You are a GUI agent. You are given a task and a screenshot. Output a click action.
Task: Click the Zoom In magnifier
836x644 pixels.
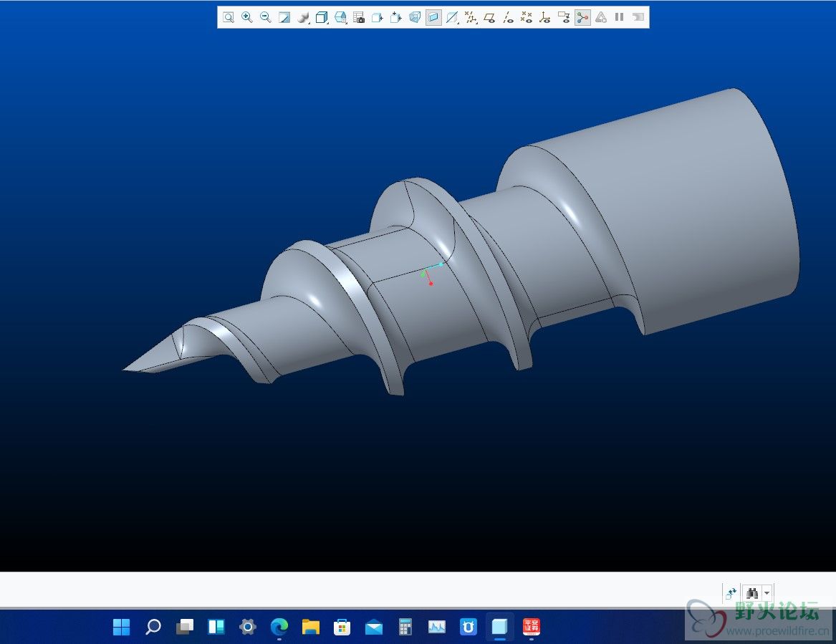click(247, 18)
